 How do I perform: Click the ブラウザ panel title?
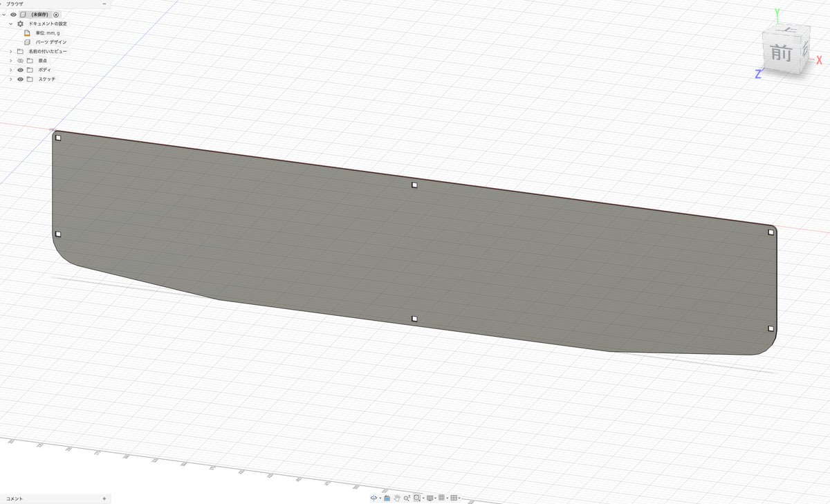15,4
